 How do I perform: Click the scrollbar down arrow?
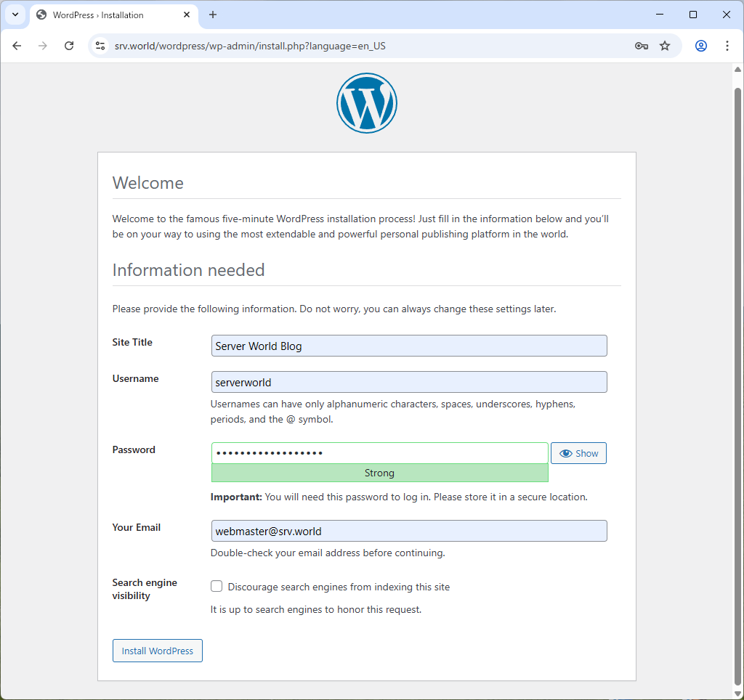[737, 692]
